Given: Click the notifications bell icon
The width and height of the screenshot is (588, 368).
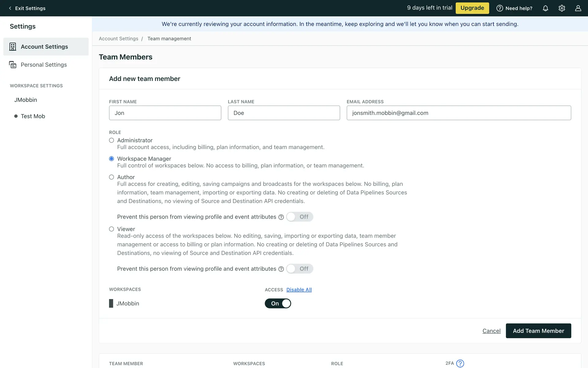Looking at the screenshot, I should click(x=545, y=8).
